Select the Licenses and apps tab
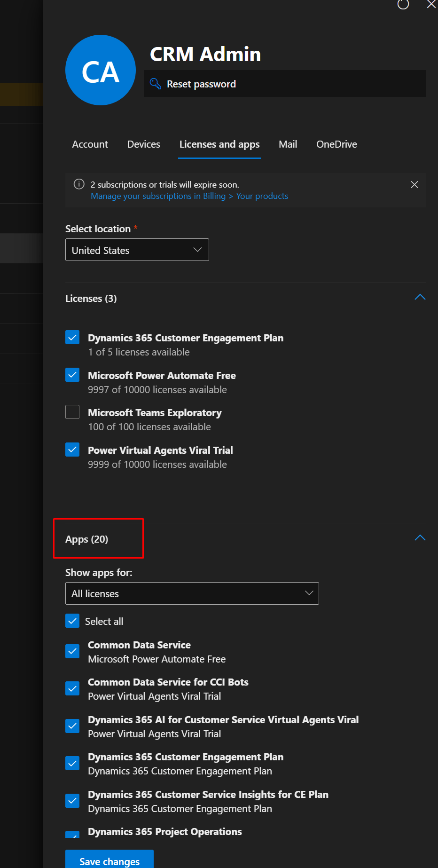The image size is (438, 868). [x=219, y=144]
